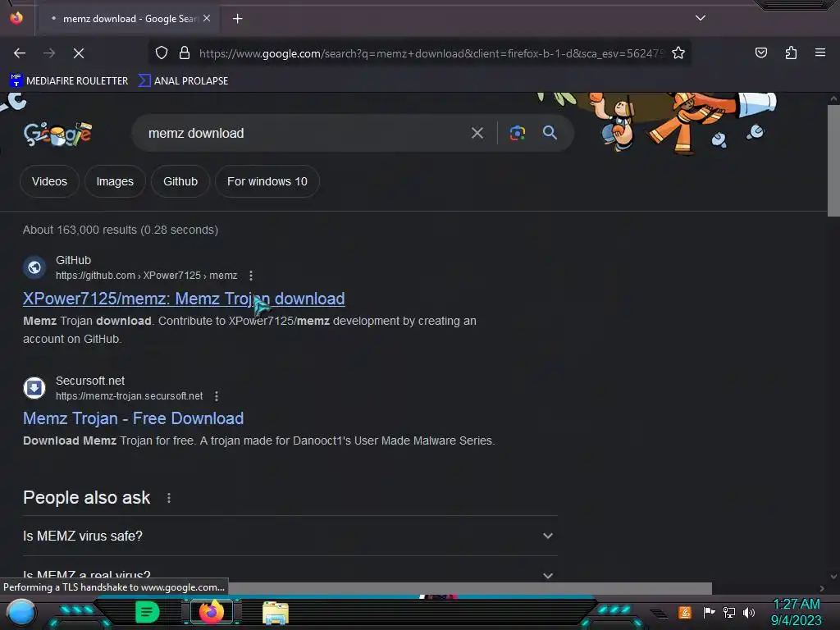This screenshot has width=840, height=630.
Task: Click the Google doodle logo
Action: tap(58, 134)
